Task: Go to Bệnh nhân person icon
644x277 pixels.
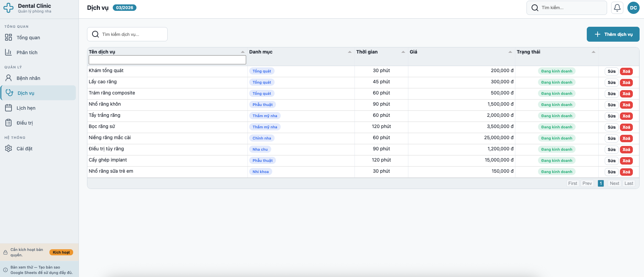Action: (8, 78)
